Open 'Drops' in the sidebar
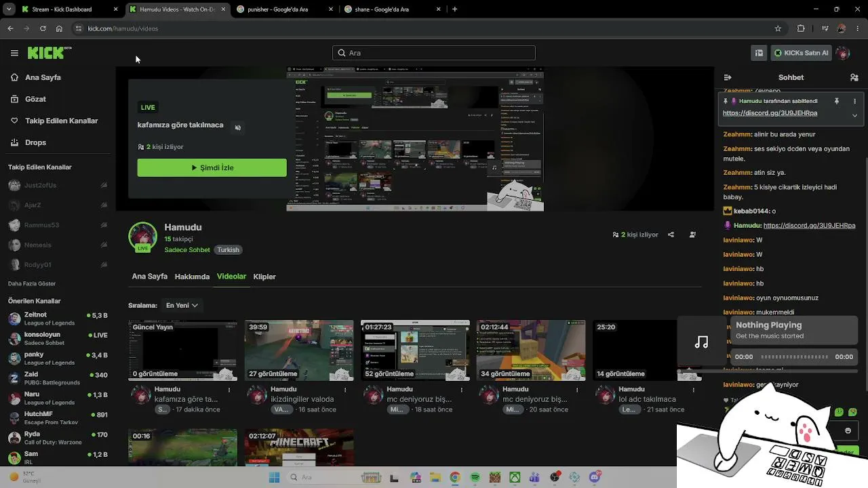The height and width of the screenshot is (488, 868). [x=35, y=142]
